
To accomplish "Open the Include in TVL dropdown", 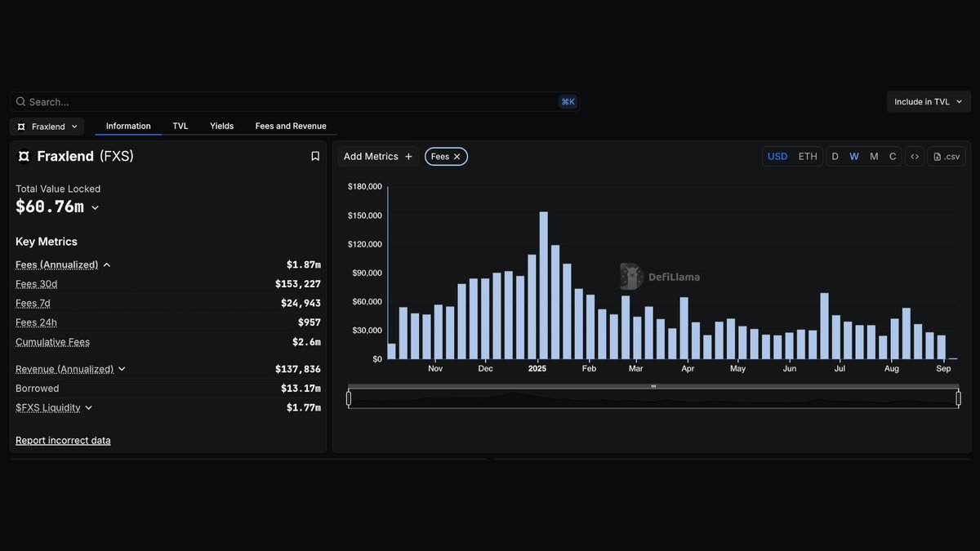I will 929,102.
